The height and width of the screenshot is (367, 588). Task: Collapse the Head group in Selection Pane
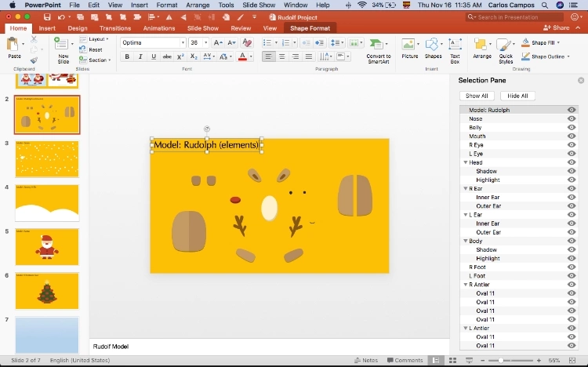(466, 163)
